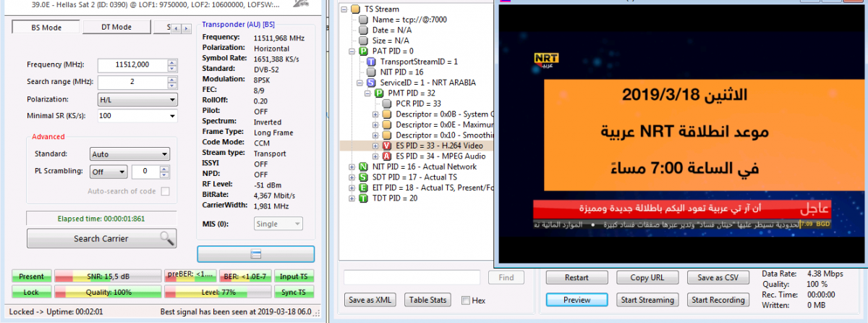Image resolution: width=868 pixels, height=323 pixels.
Task: Decrease Search range with the down spinner
Action: pos(172,85)
